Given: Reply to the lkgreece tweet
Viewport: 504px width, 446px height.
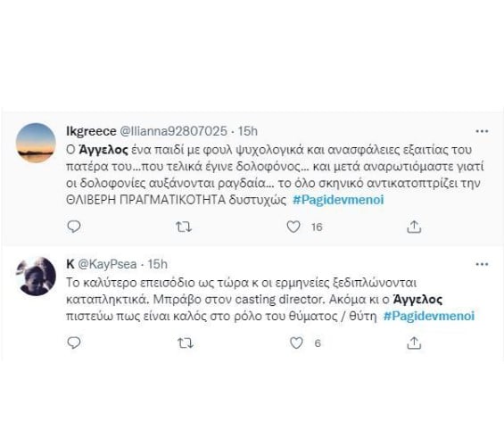Looking at the screenshot, I should click(74, 227).
